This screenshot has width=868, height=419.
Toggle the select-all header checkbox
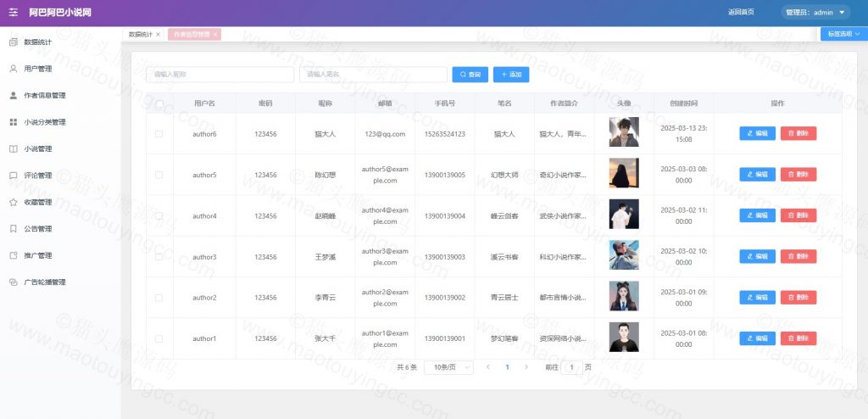click(159, 103)
